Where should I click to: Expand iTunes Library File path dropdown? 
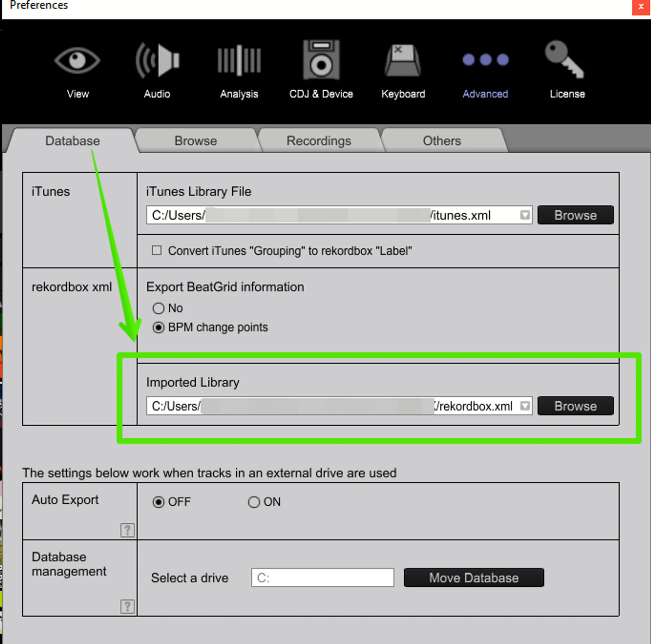[x=525, y=215]
